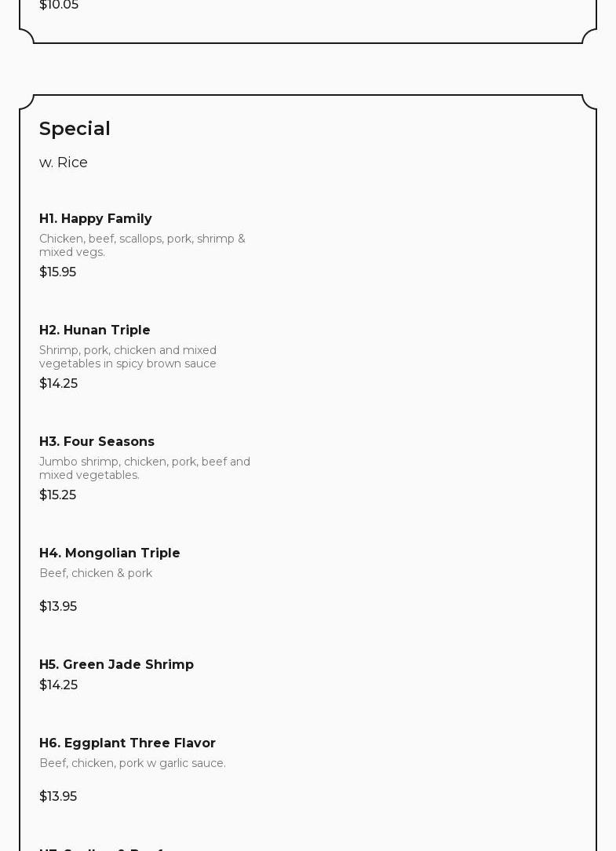Click Hunan Triple spicy brown sauce description

click(128, 356)
